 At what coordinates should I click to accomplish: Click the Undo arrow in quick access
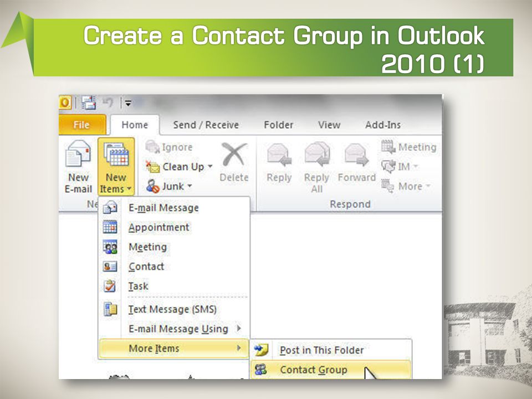(108, 103)
